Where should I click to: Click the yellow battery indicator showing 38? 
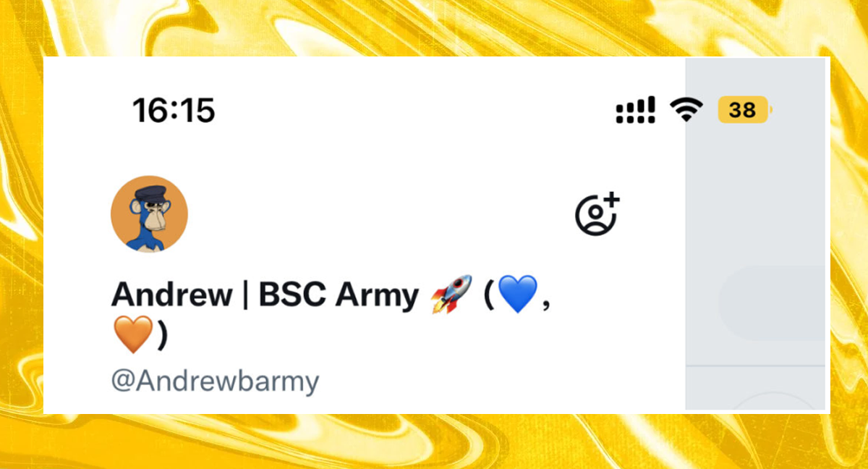[x=744, y=110]
